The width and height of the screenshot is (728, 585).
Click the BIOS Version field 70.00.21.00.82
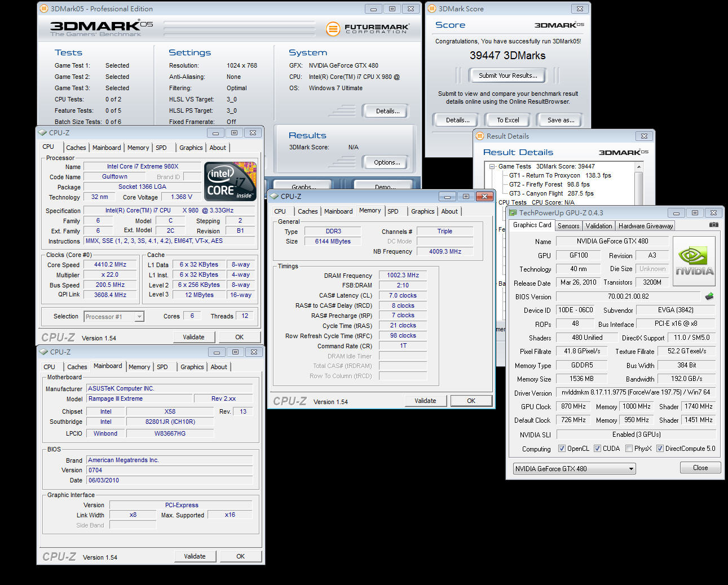click(628, 296)
